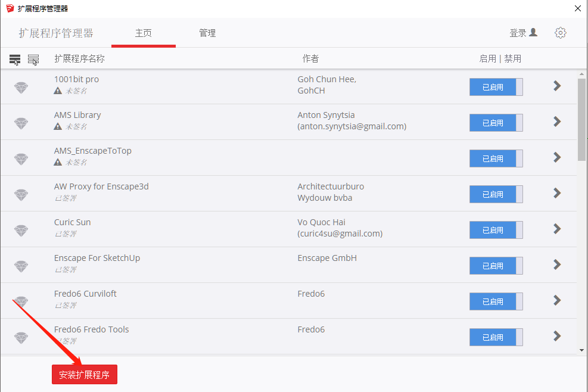This screenshot has width=588, height=392.
Task: Click the 登录 user profile icon
Action: click(533, 33)
